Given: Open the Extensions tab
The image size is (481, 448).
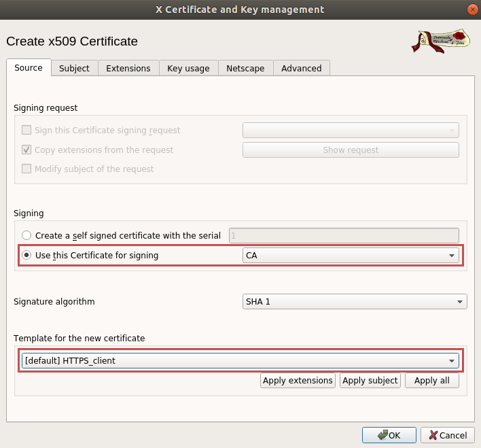Looking at the screenshot, I should [128, 68].
